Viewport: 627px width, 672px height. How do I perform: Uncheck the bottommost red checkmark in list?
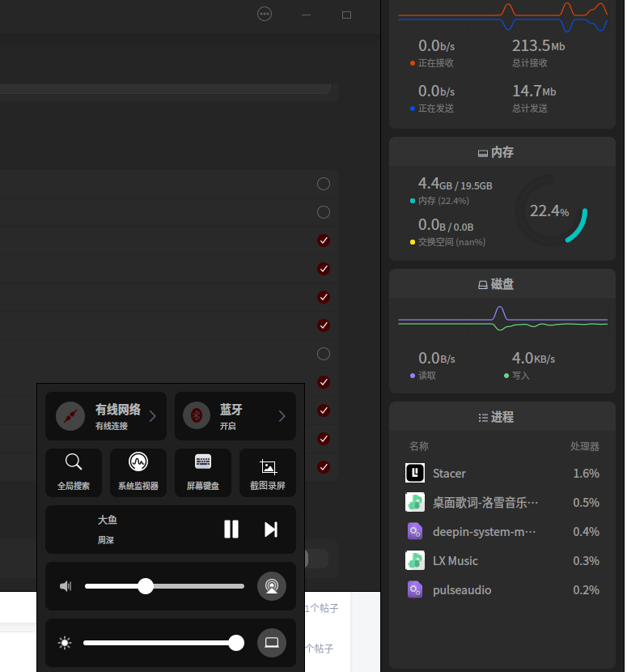click(x=324, y=467)
